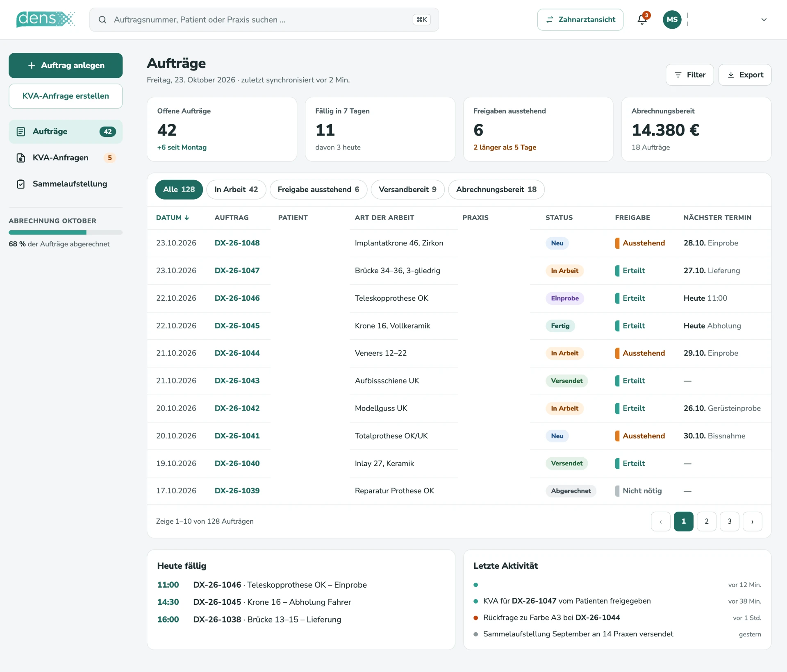Sort by the Datum column header
Image resolution: width=787 pixels, height=672 pixels.
click(173, 218)
